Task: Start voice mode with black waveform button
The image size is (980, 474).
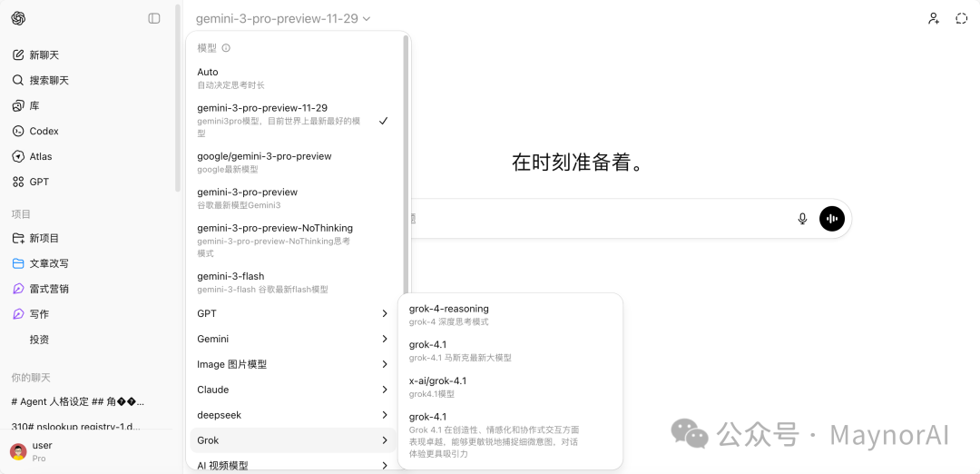Action: point(832,219)
